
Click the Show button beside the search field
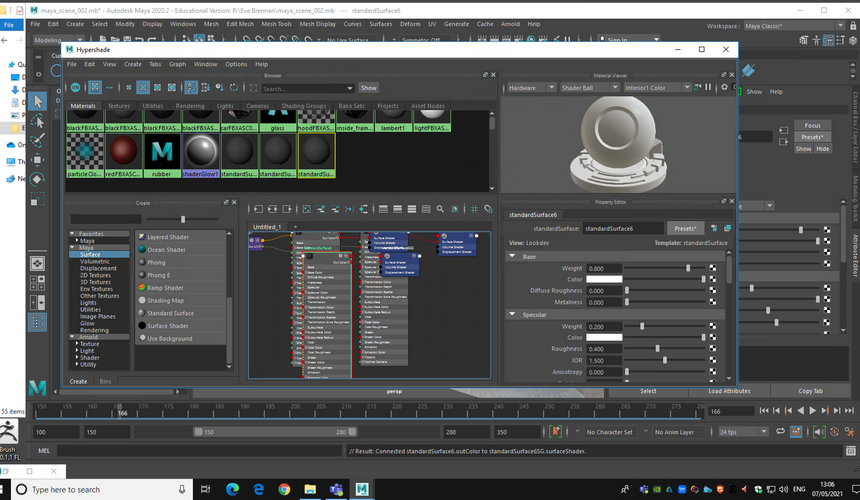coord(368,87)
